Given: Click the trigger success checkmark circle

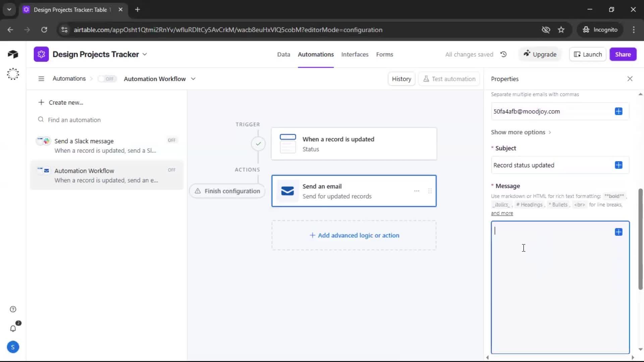Looking at the screenshot, I should [x=258, y=144].
